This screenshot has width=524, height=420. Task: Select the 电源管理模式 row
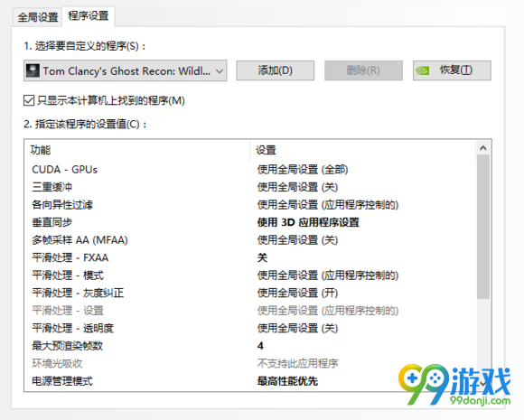(x=250, y=381)
